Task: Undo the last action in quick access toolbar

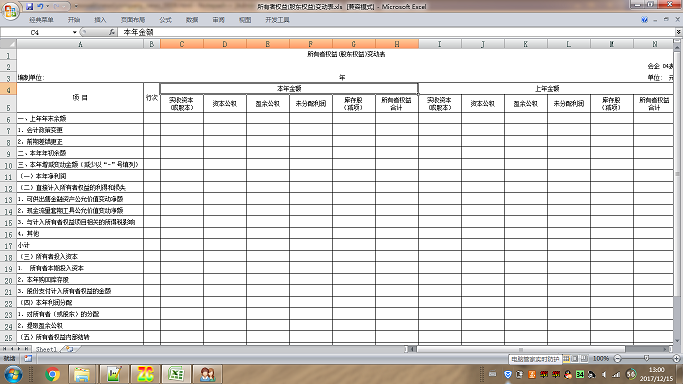Action: click(x=40, y=7)
